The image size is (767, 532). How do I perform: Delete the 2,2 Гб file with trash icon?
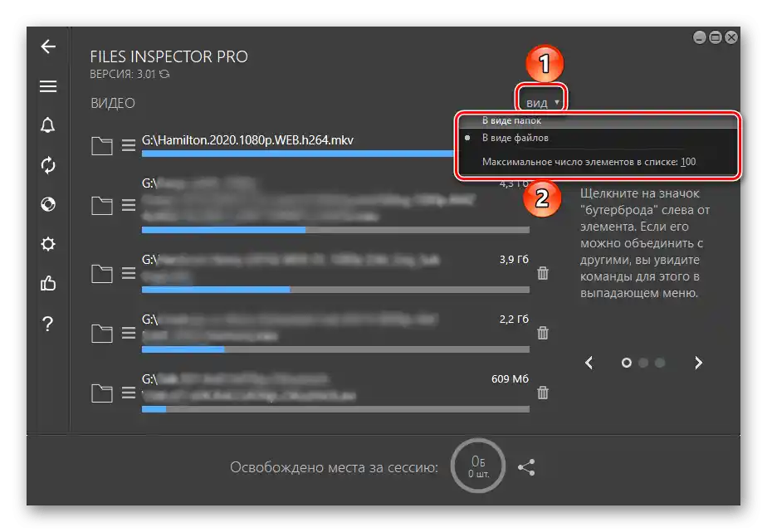543,333
